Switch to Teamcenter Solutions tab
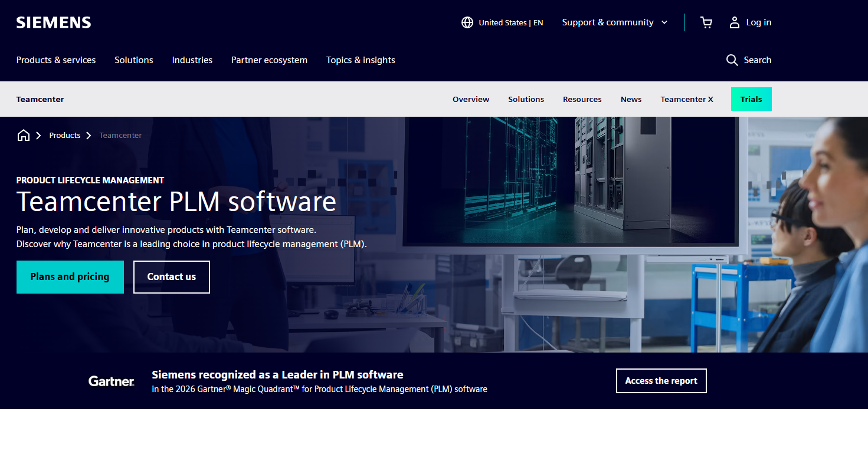Viewport: 868px width, 451px height. tap(526, 99)
